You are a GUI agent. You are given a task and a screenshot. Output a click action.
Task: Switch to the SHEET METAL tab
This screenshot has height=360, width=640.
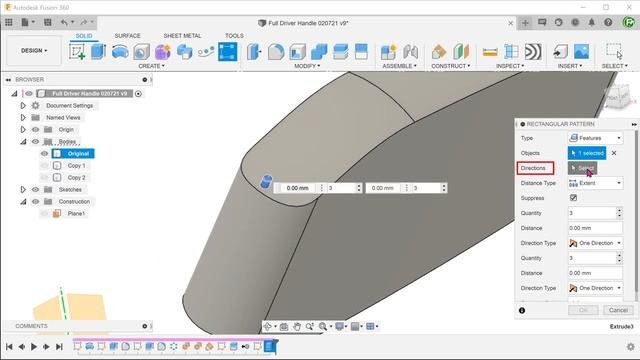pyautogui.click(x=182, y=36)
